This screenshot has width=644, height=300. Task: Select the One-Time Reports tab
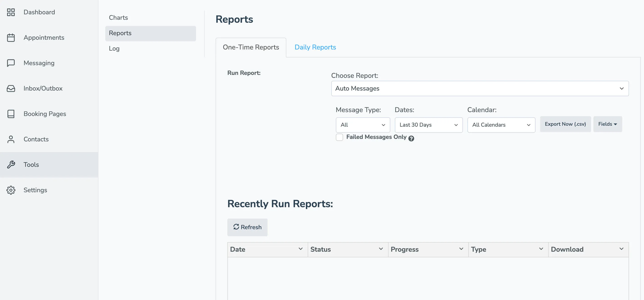[251, 47]
